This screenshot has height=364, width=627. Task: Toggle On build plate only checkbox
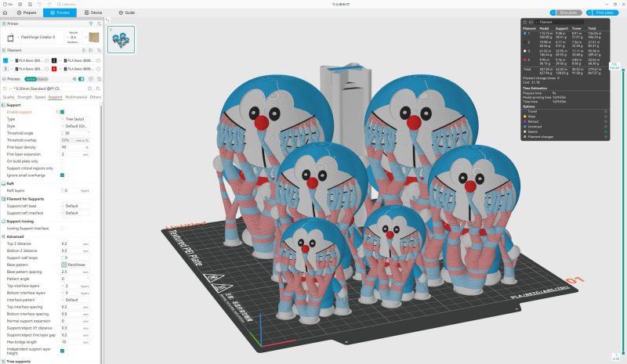coord(62,161)
